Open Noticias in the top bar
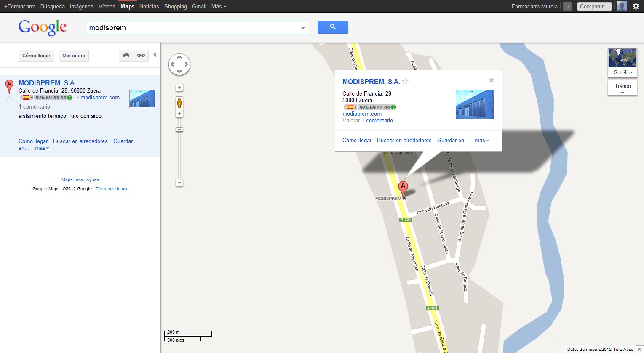This screenshot has height=353, width=644. click(149, 6)
